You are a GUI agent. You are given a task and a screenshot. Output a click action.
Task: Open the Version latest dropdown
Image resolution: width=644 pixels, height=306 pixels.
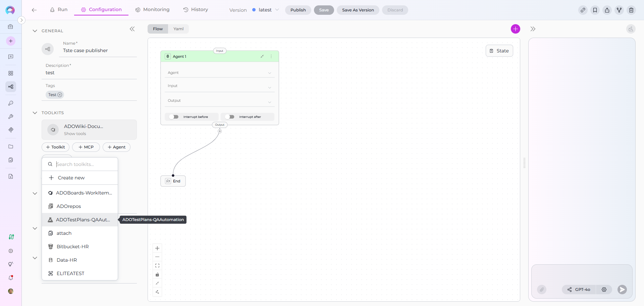tap(266, 10)
